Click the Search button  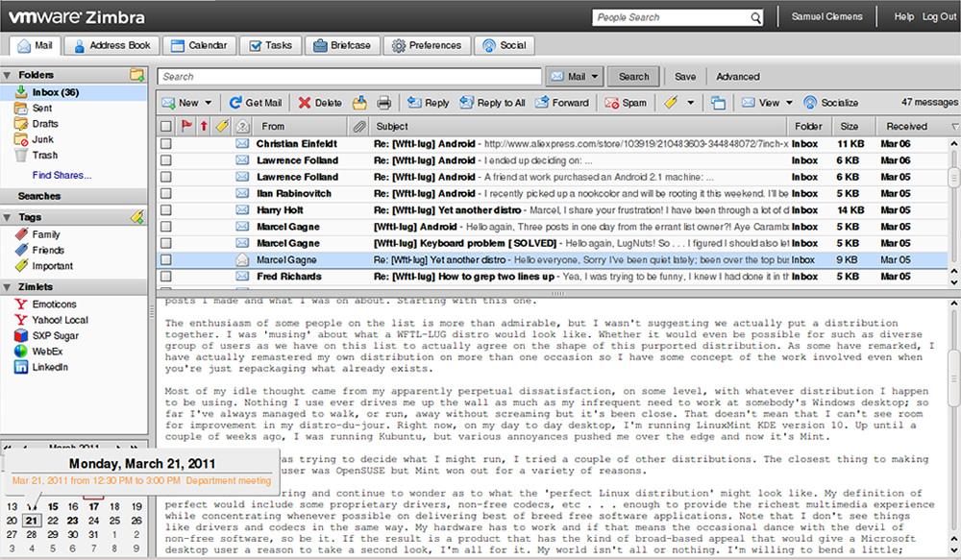pos(633,77)
